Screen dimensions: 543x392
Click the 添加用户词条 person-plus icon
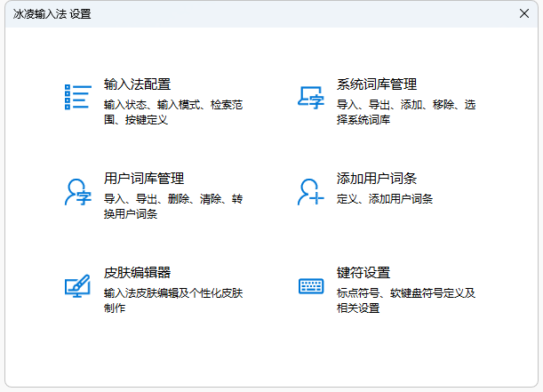tap(310, 191)
